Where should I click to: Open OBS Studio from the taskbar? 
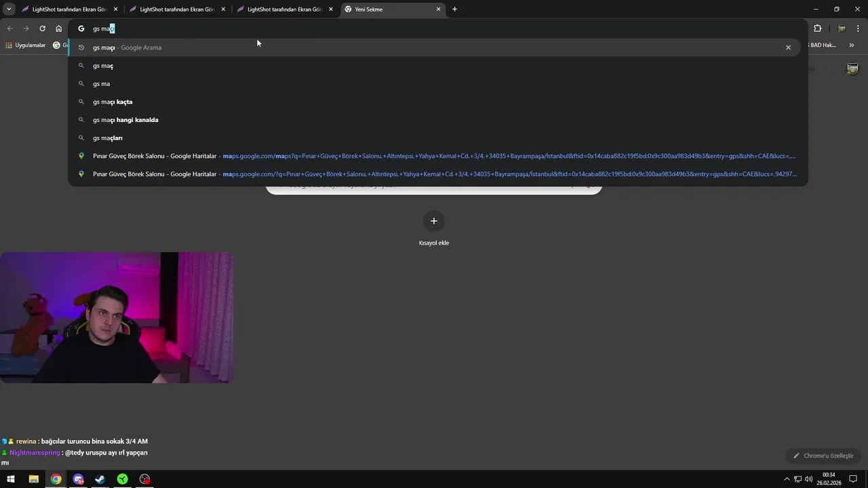click(x=144, y=479)
